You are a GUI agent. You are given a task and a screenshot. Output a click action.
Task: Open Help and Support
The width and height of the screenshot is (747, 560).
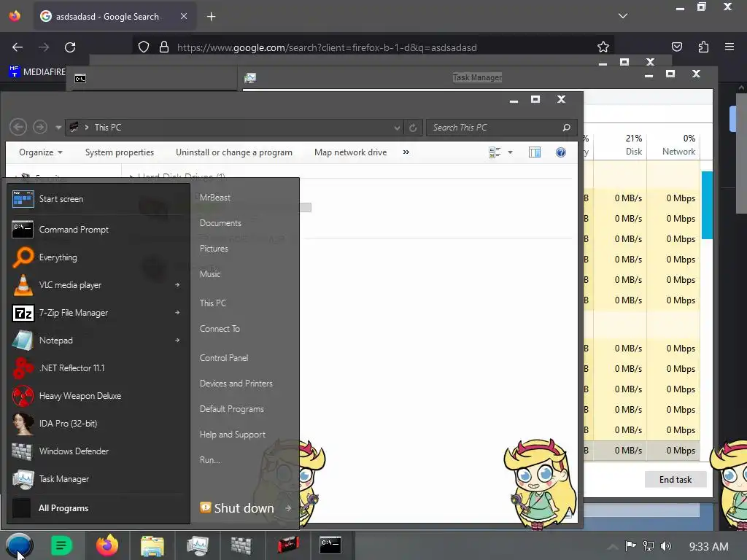233,435
